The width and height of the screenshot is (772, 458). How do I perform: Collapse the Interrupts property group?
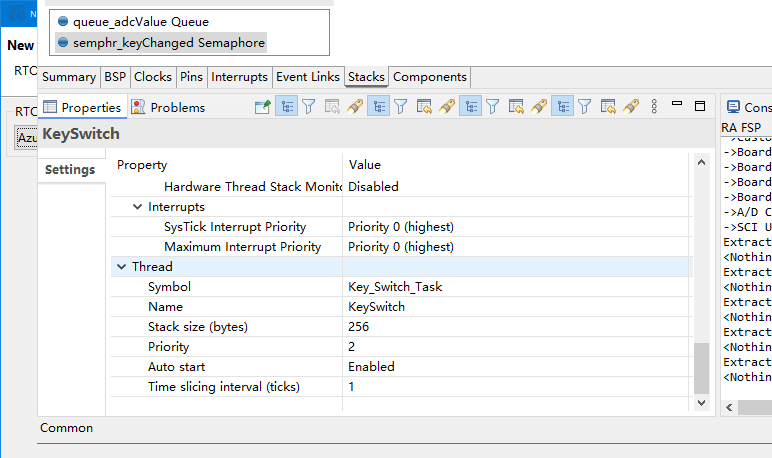click(x=137, y=207)
